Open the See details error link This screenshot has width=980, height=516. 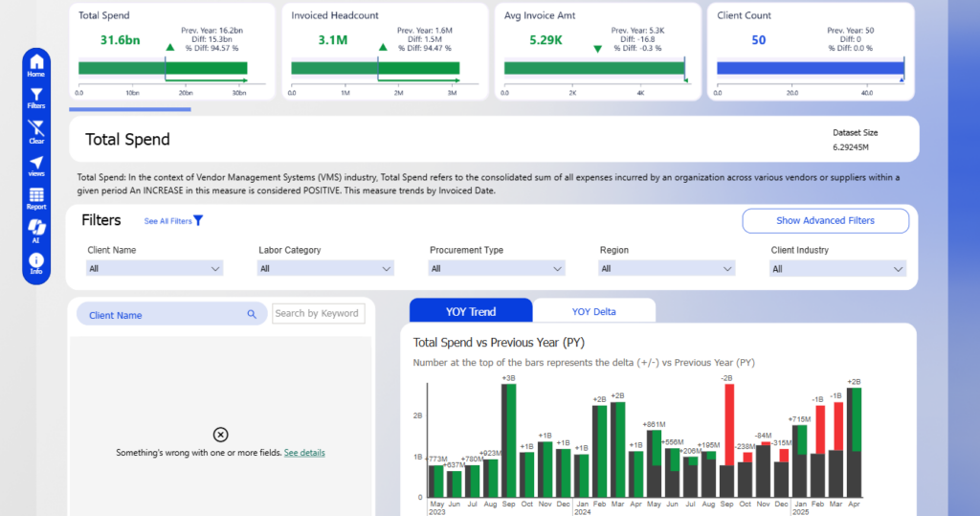pyautogui.click(x=304, y=452)
